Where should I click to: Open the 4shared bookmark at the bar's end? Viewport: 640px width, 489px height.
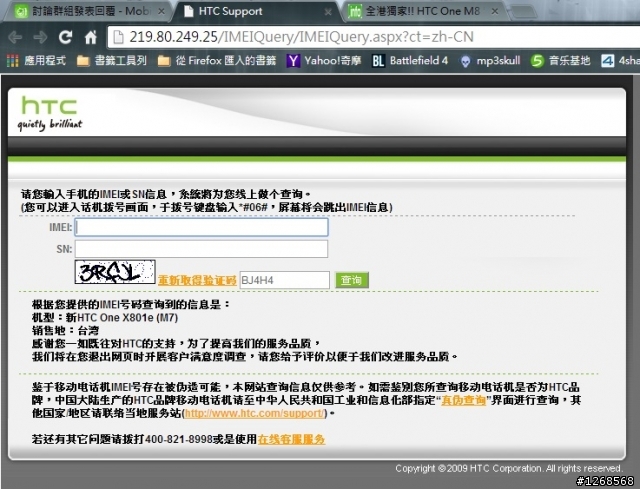click(x=620, y=61)
